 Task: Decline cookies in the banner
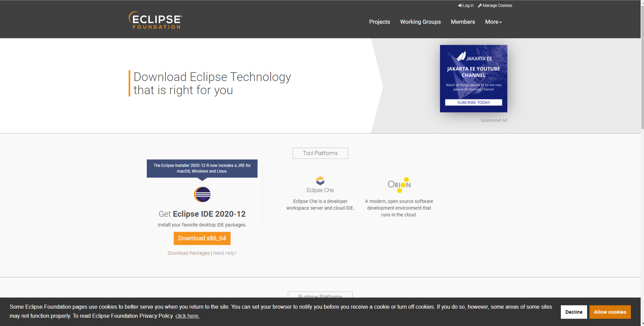pyautogui.click(x=574, y=312)
